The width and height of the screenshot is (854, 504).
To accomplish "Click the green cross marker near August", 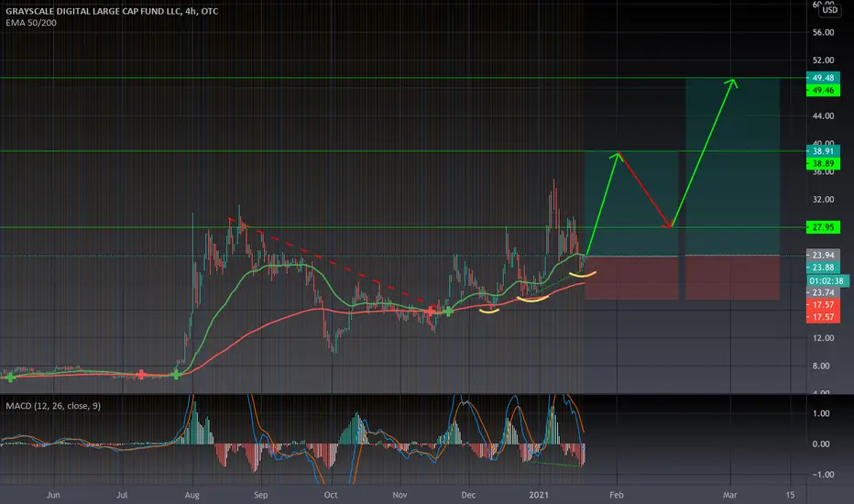I will (x=176, y=374).
